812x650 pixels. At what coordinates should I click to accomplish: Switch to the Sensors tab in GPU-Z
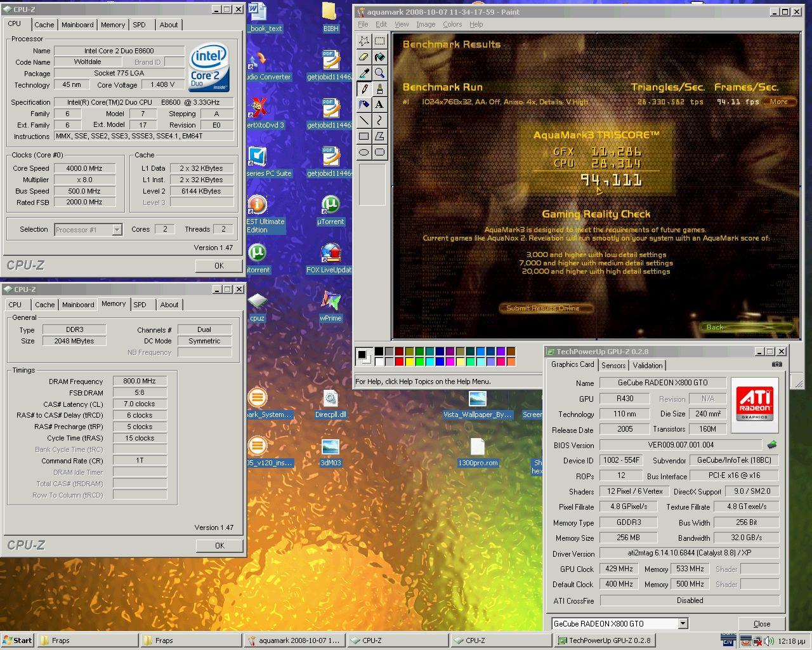pyautogui.click(x=613, y=366)
